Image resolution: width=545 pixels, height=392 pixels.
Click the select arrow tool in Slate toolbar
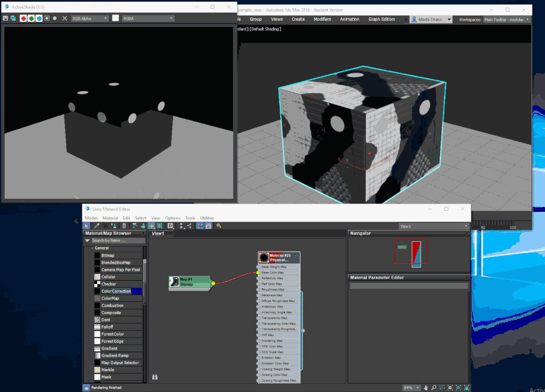(86, 225)
